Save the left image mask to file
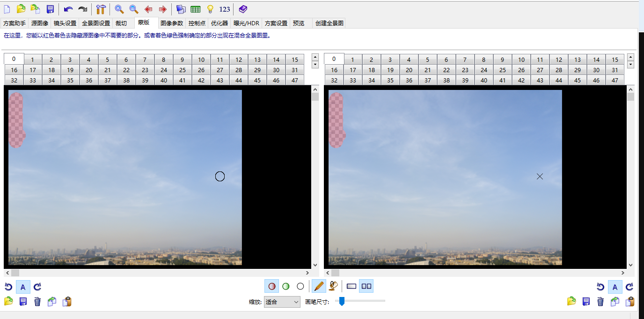Viewport: 644px width, 319px height. click(23, 301)
